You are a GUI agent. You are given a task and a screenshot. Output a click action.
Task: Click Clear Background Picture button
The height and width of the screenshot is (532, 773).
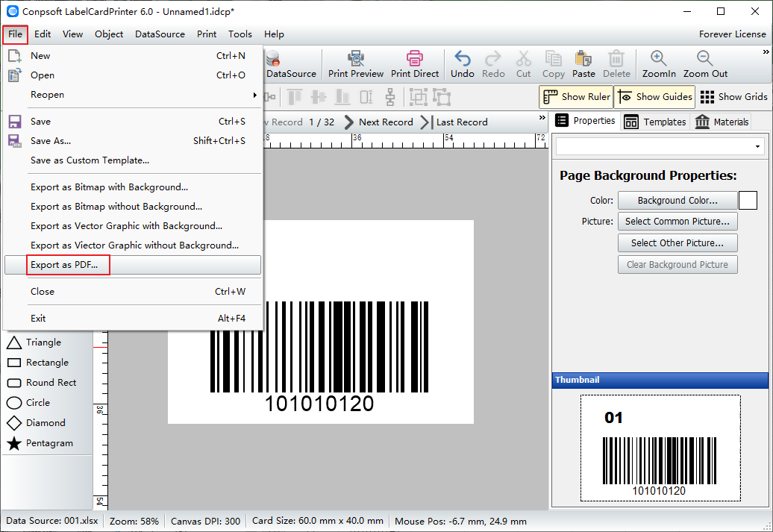click(x=677, y=265)
